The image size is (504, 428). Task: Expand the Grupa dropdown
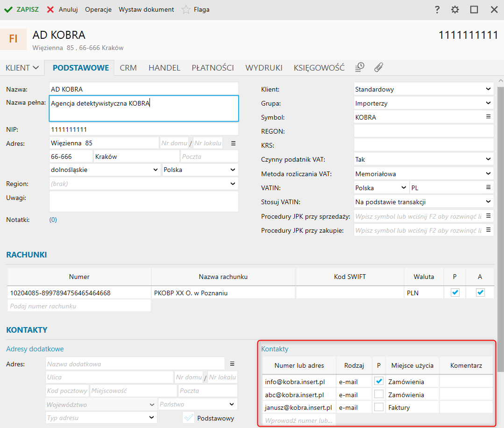click(x=488, y=103)
